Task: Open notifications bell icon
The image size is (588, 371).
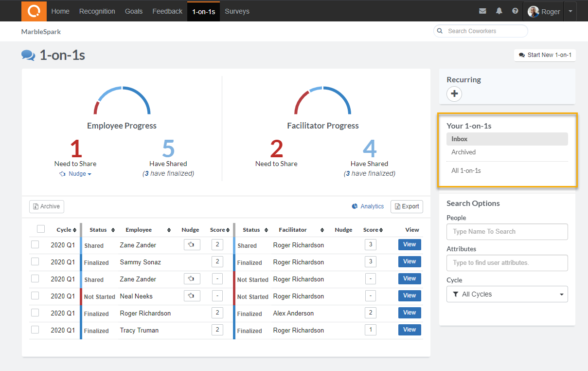Action: coord(499,11)
